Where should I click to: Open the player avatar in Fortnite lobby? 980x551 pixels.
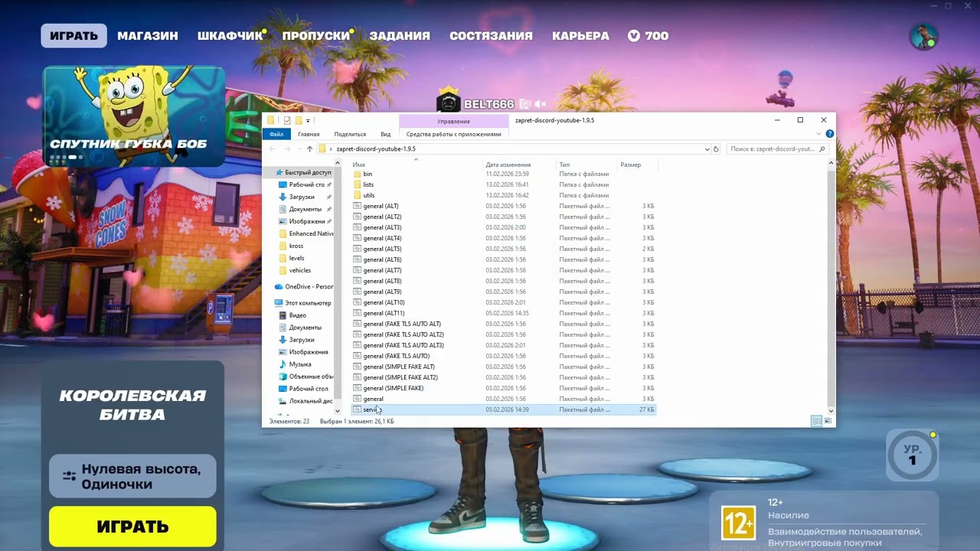923,35
